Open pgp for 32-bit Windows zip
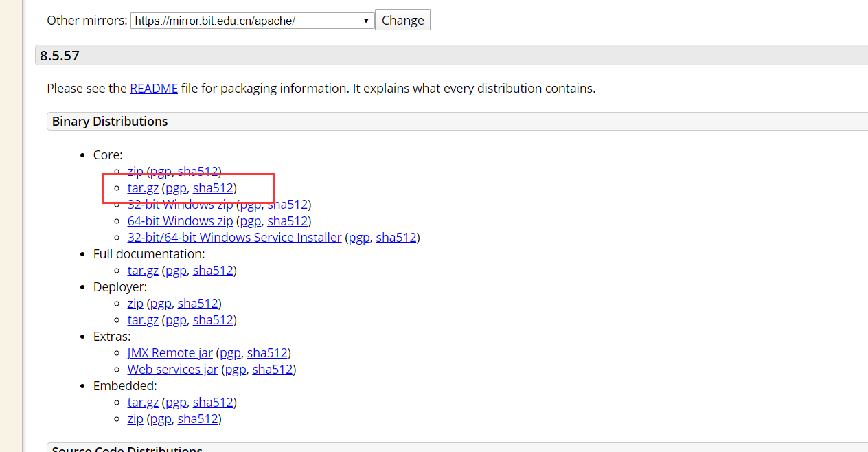868x452 pixels. 251,205
